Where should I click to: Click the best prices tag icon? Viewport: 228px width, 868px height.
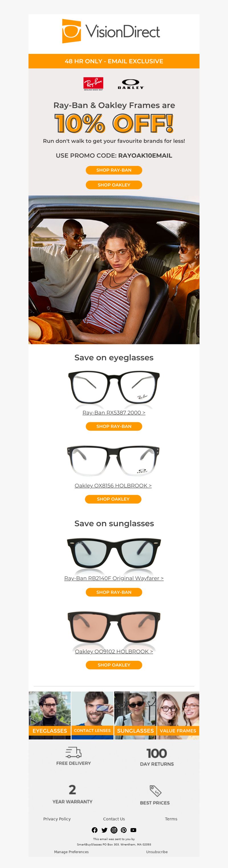tap(155, 790)
